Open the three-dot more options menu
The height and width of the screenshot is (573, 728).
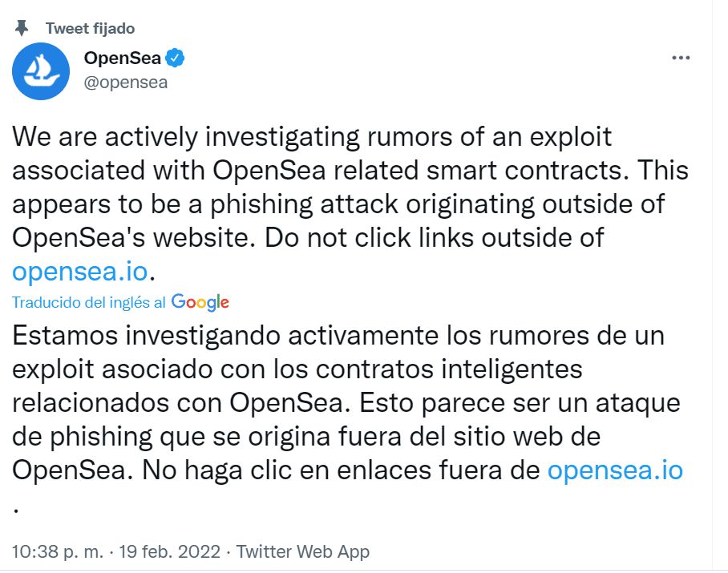click(681, 58)
